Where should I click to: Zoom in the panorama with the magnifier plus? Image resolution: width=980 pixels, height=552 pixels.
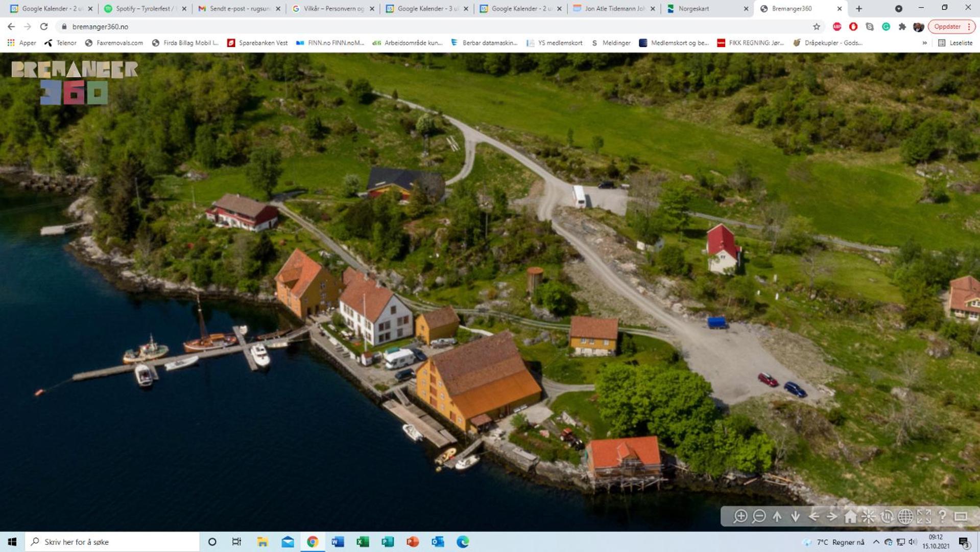740,516
